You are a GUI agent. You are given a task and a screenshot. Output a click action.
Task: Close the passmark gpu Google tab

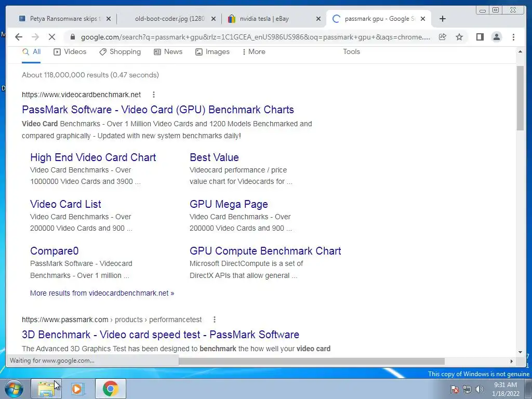(x=423, y=19)
